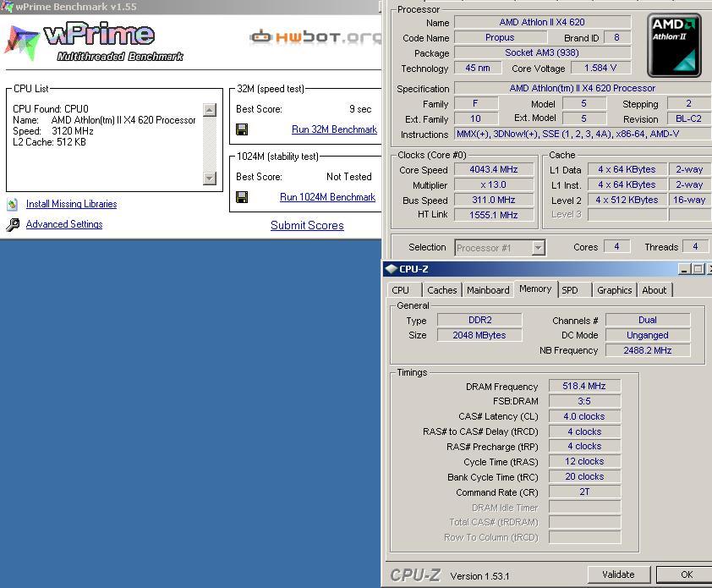Viewport: 712px width, 588px height.
Task: Click the CAS# Latency 4.0 clocks value
Action: coord(584,416)
